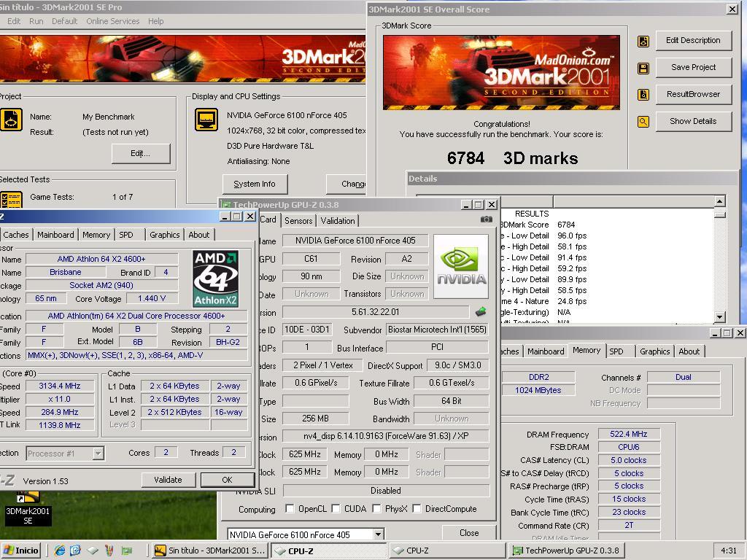Click the GPU-Z screenshot camera icon
The width and height of the screenshot is (747, 560).
487,219
